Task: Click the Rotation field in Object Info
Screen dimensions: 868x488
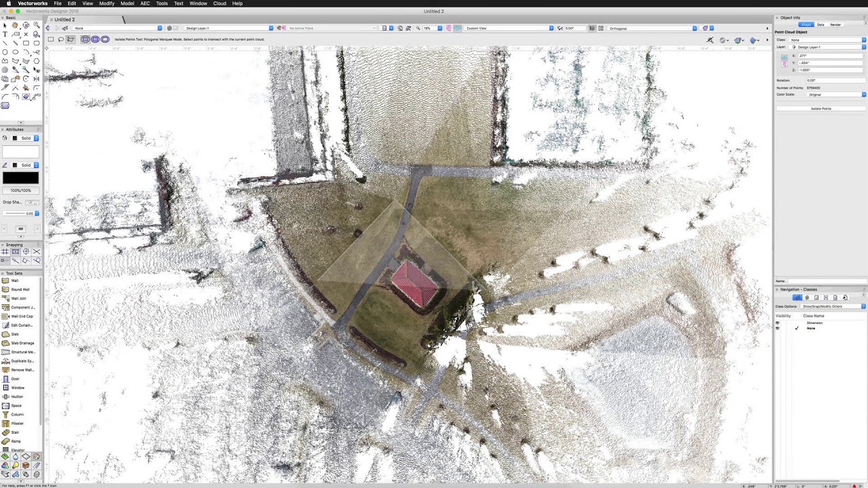Action: pos(835,80)
